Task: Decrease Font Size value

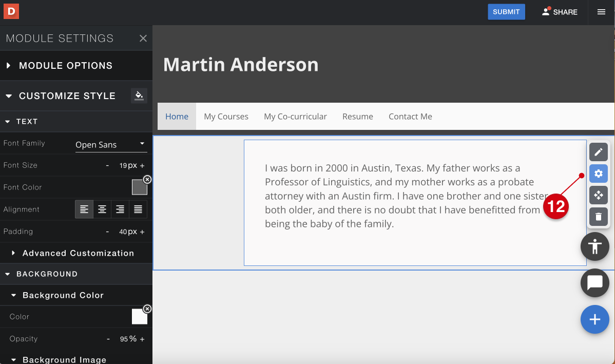Action: click(x=107, y=165)
